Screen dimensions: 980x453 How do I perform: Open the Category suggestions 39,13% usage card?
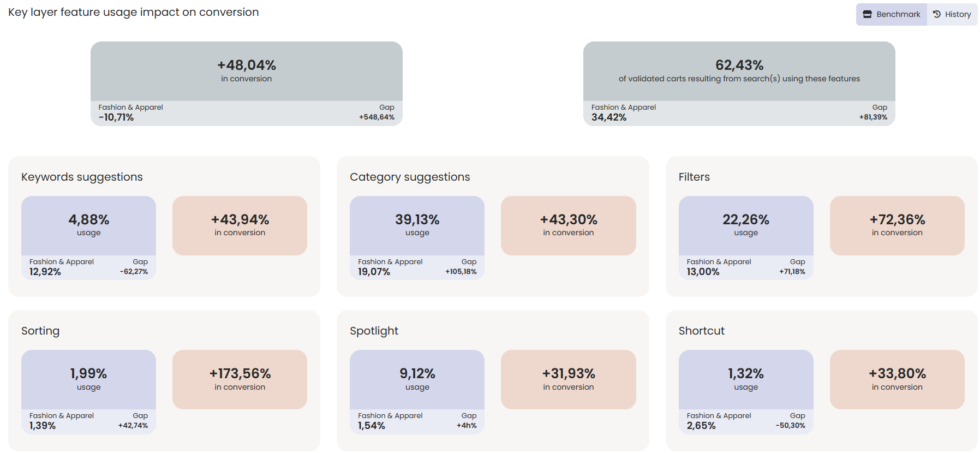click(x=417, y=225)
